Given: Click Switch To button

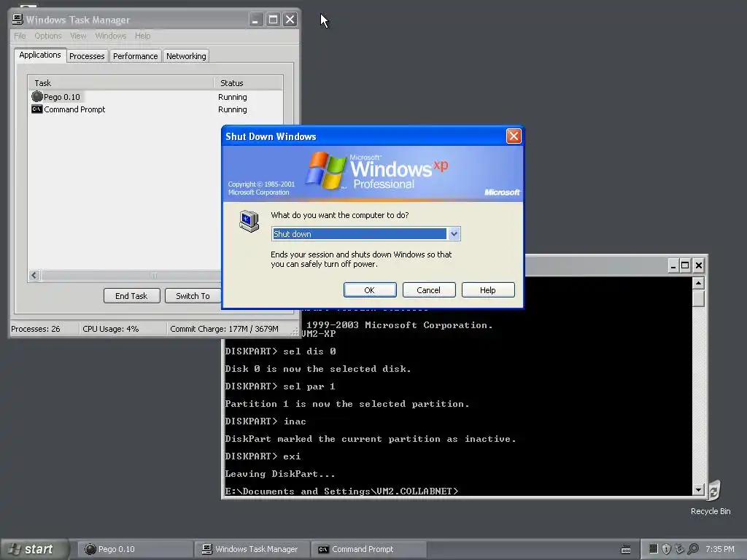Looking at the screenshot, I should (193, 296).
